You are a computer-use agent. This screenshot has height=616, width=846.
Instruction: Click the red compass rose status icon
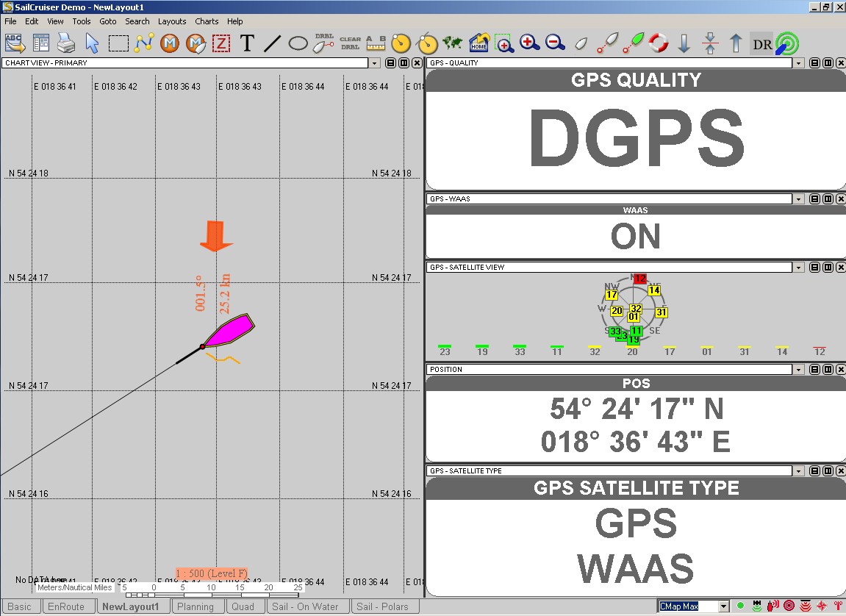click(x=822, y=606)
